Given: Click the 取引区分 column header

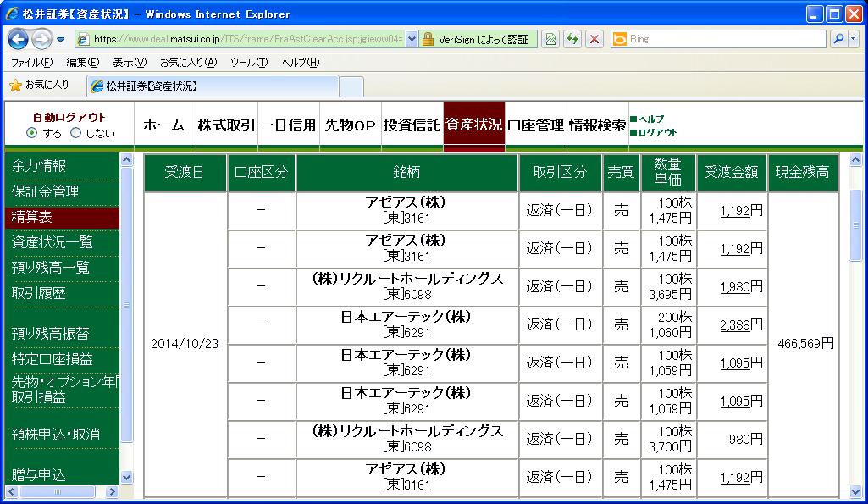Looking at the screenshot, I should (561, 172).
